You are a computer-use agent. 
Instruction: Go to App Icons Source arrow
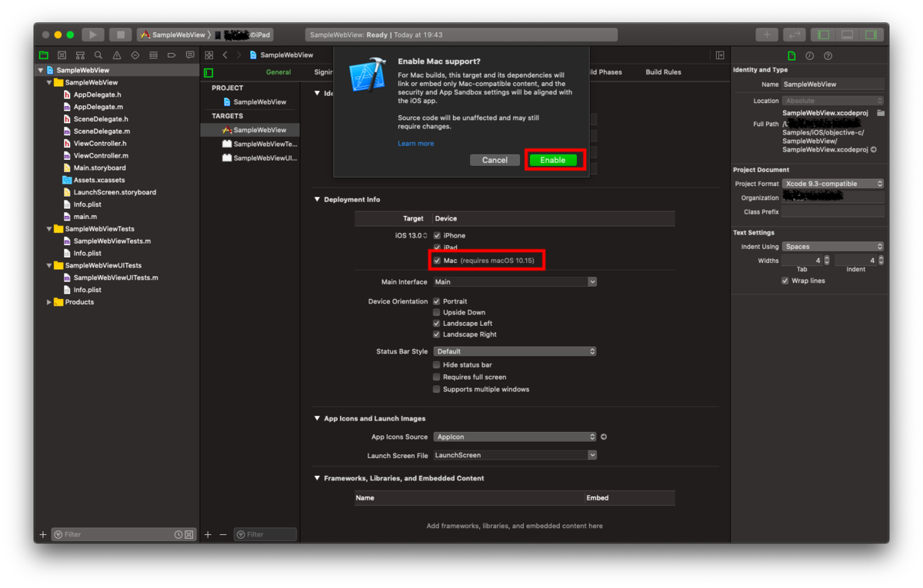(x=604, y=437)
